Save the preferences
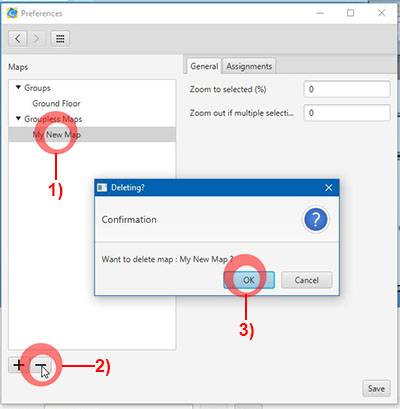400x409 pixels. [x=376, y=389]
